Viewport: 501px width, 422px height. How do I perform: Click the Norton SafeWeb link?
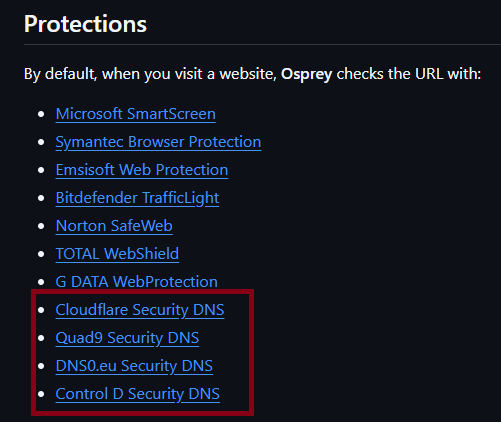[x=114, y=226]
